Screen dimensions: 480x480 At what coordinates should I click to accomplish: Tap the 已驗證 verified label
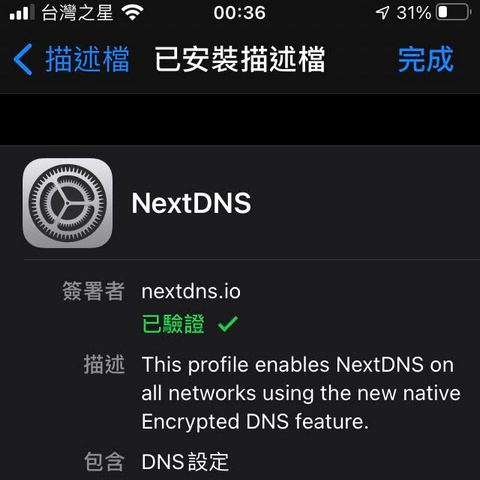click(x=173, y=324)
